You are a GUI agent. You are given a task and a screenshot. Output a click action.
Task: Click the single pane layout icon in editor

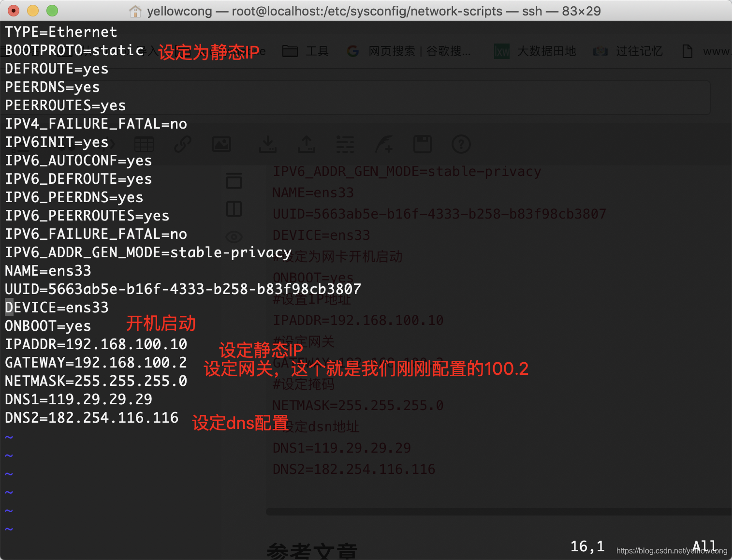234,181
